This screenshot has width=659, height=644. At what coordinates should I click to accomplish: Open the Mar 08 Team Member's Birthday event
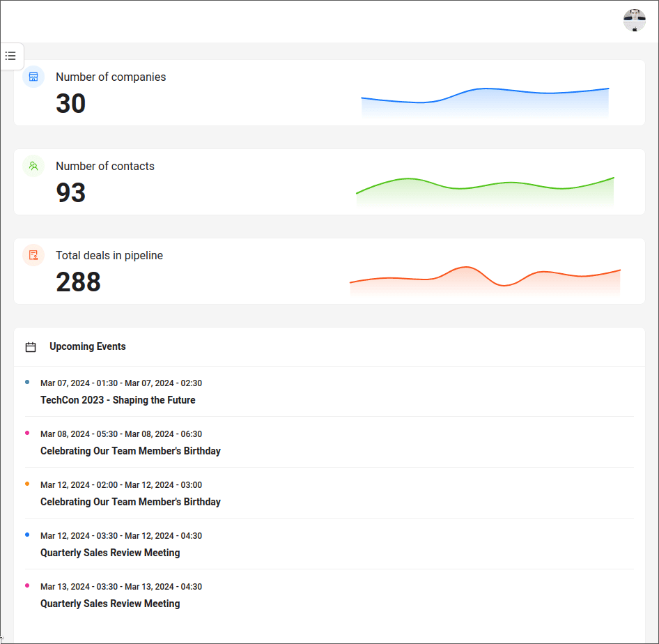pos(130,451)
